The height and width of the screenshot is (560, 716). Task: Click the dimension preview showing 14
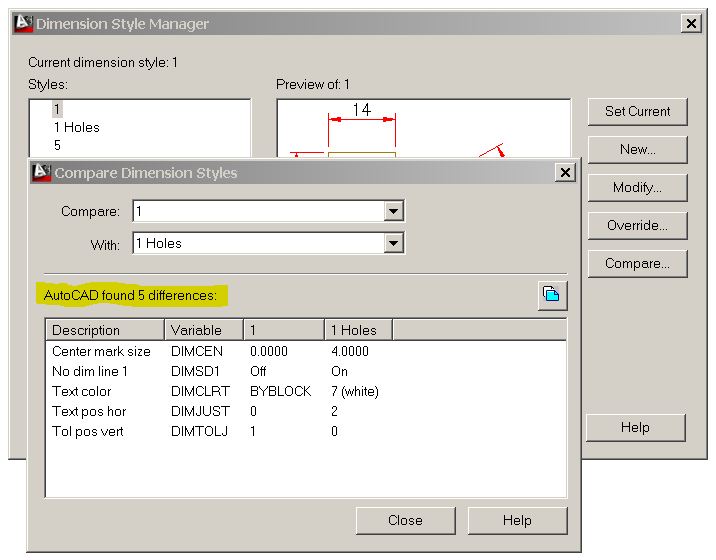(x=424, y=128)
